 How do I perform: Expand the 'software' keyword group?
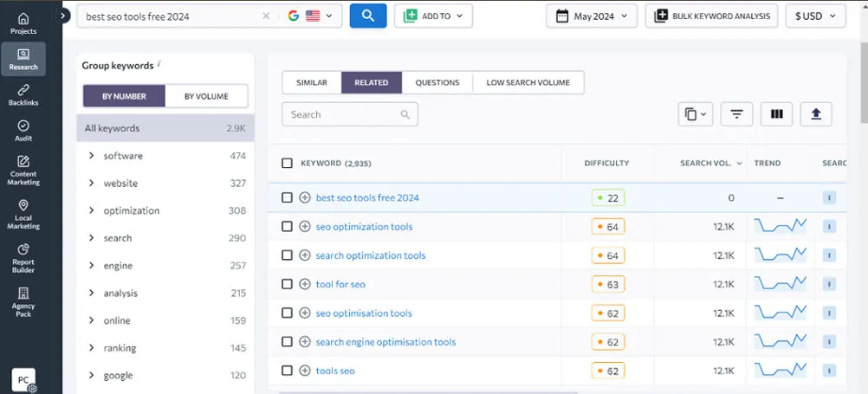pyautogui.click(x=91, y=156)
